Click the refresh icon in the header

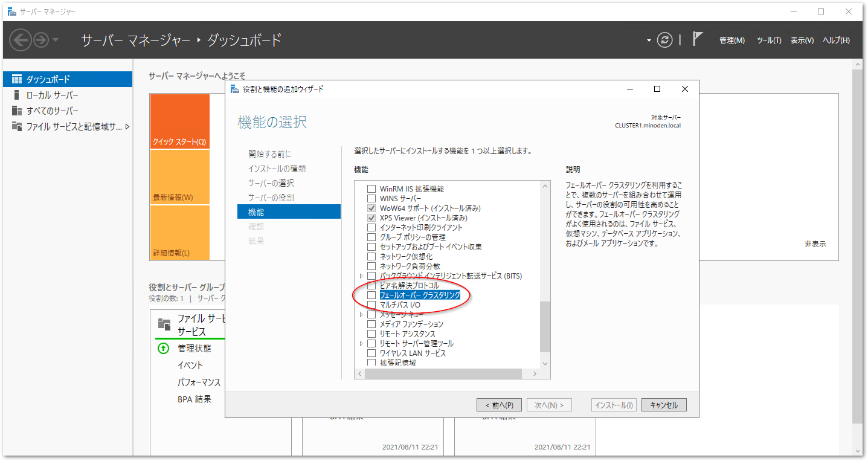(x=665, y=40)
